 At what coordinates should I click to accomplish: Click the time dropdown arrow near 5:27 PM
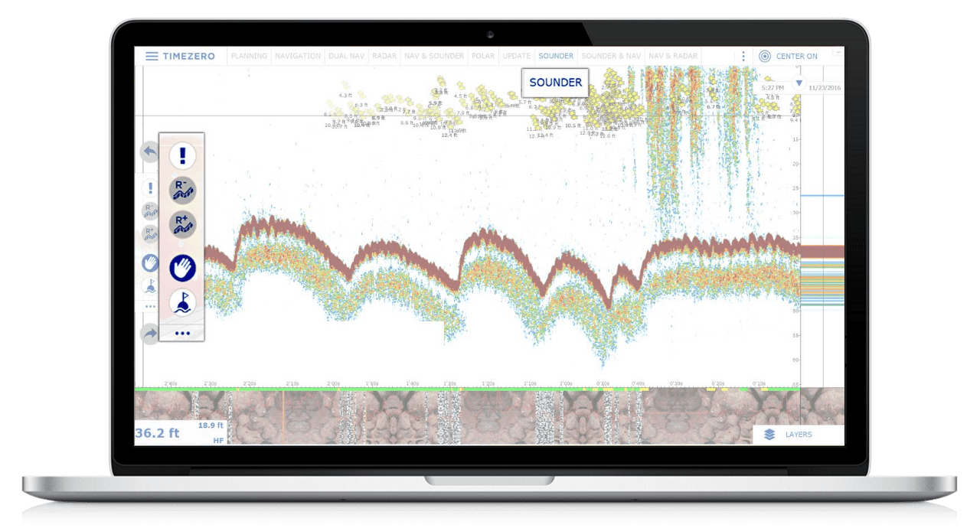pos(799,83)
